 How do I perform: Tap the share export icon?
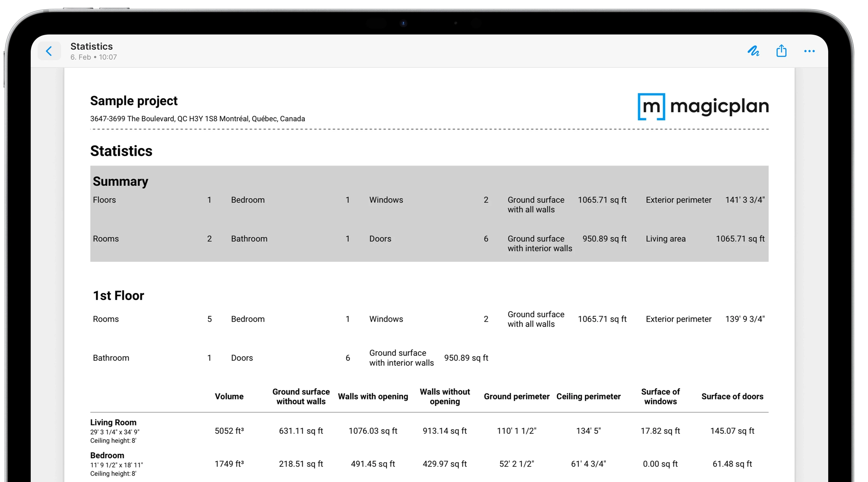pos(781,51)
